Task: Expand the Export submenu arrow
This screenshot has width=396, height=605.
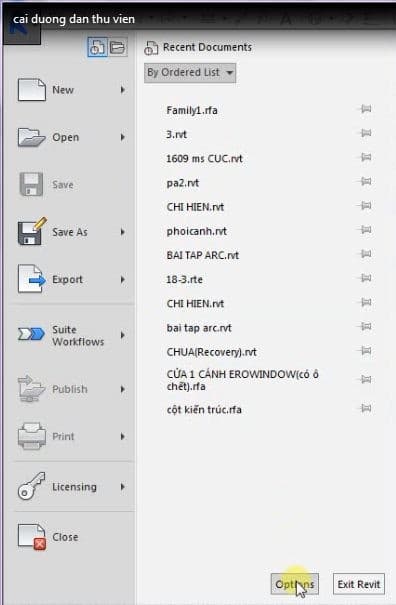Action: pyautogui.click(x=123, y=279)
